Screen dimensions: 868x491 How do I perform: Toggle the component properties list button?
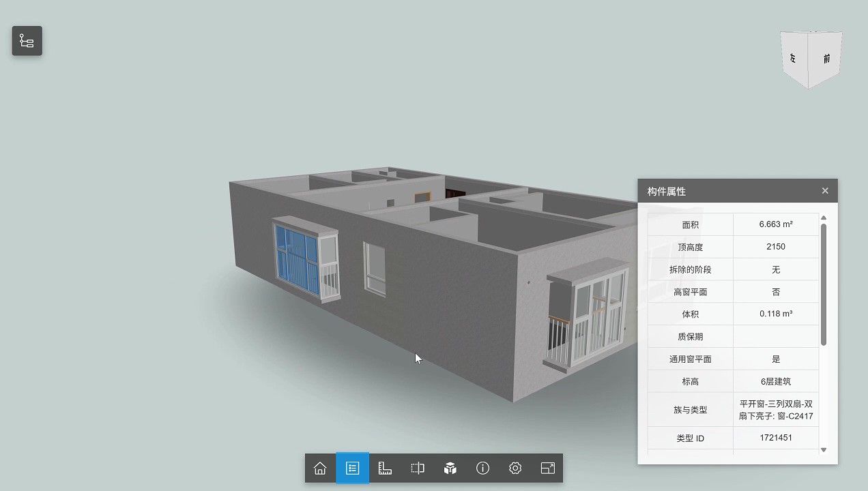point(353,468)
